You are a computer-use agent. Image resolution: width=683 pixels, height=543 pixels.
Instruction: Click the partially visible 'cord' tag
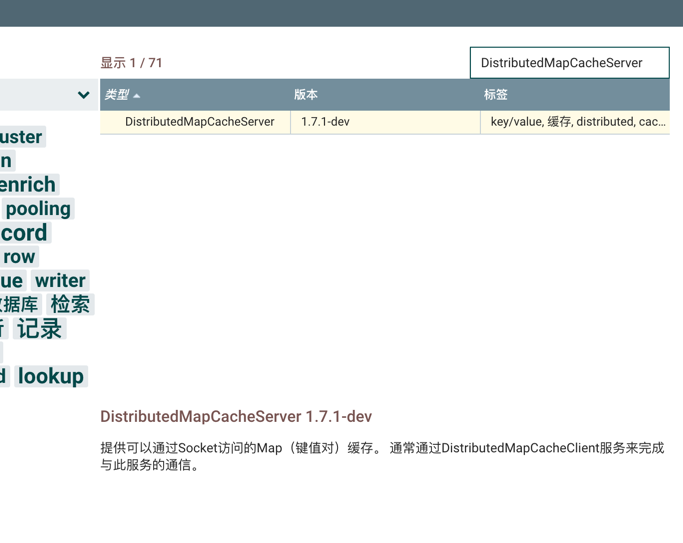click(x=24, y=232)
